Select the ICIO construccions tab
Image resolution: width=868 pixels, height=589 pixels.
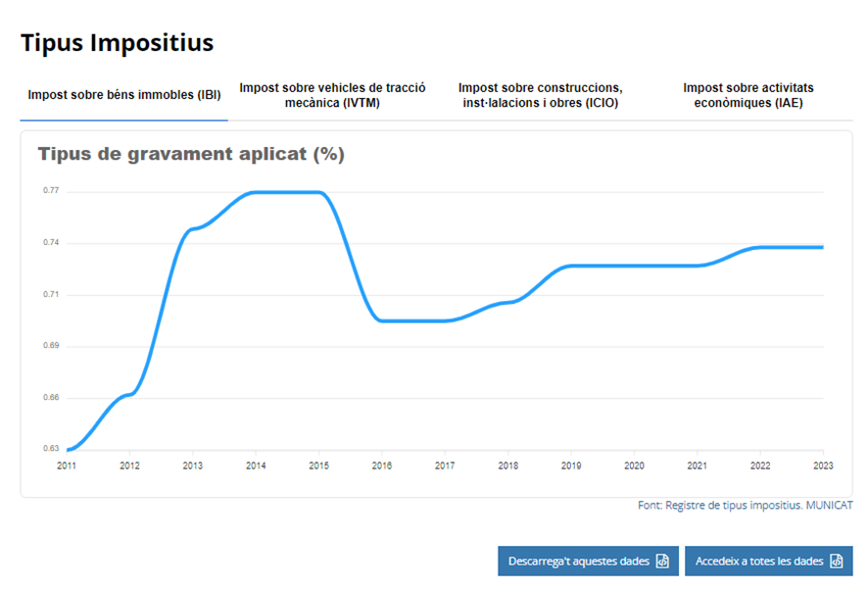540,95
